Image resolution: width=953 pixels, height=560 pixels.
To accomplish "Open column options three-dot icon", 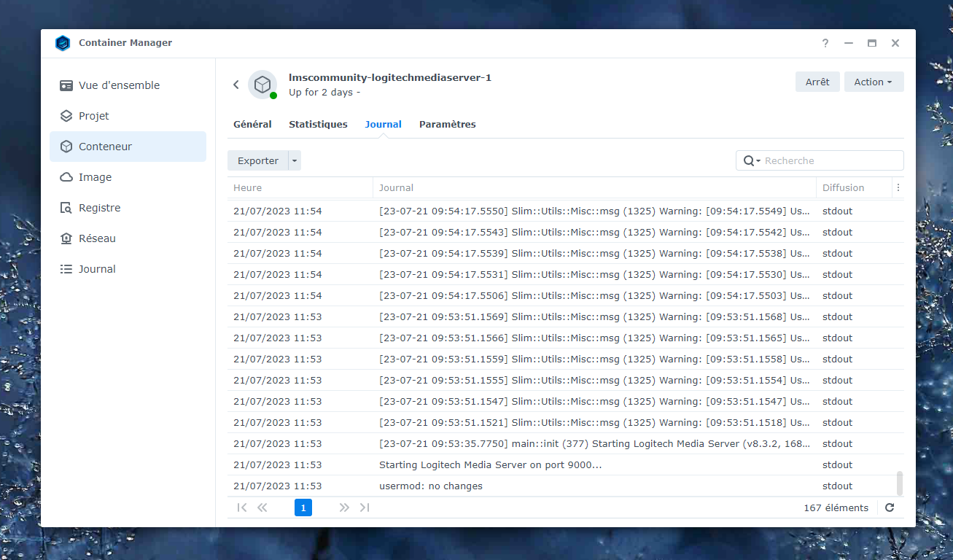I will (898, 187).
